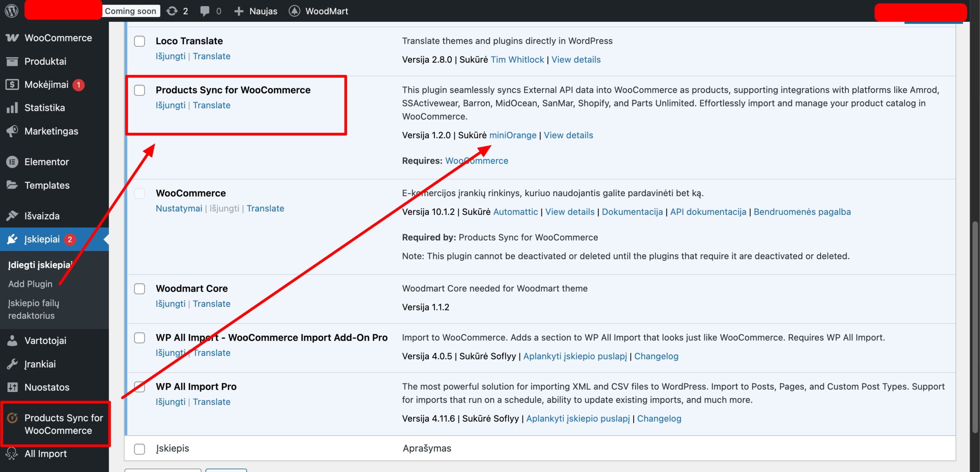
Task: Click Išjungti under Products Sync plugin
Action: pyautogui.click(x=170, y=105)
